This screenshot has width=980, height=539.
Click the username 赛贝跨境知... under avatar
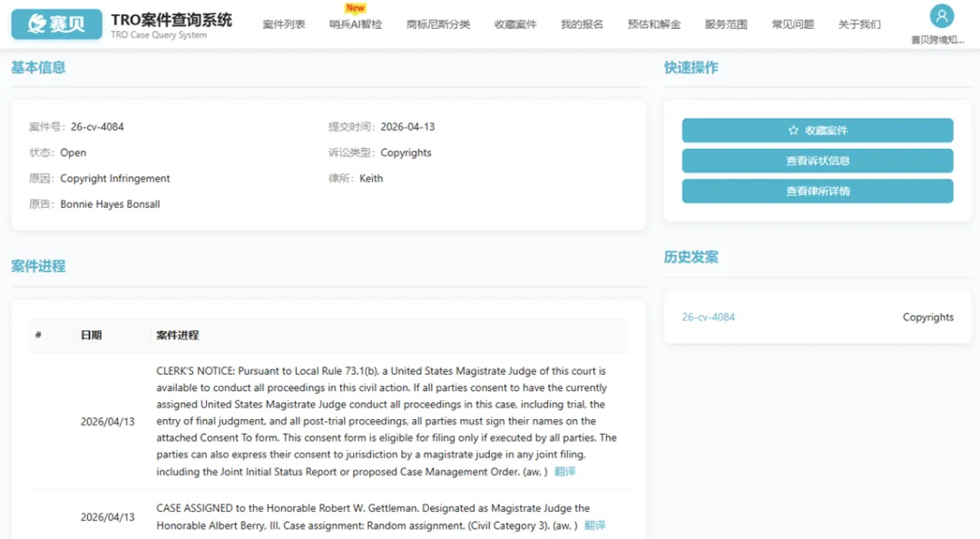click(x=936, y=40)
